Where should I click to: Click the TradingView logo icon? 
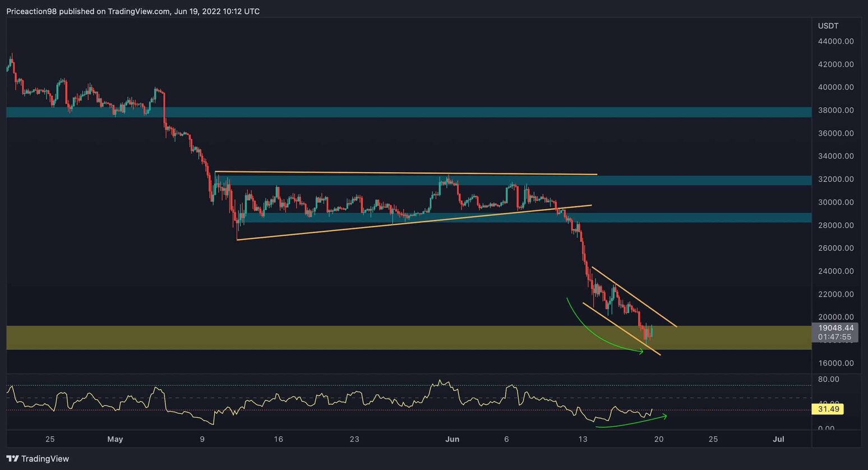[x=12, y=458]
